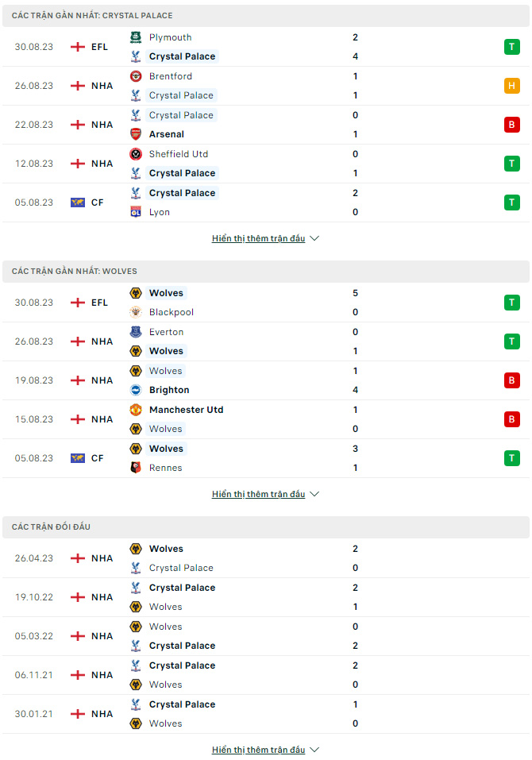Open the Wolves vs Blackpool EFL match

pyautogui.click(x=266, y=303)
